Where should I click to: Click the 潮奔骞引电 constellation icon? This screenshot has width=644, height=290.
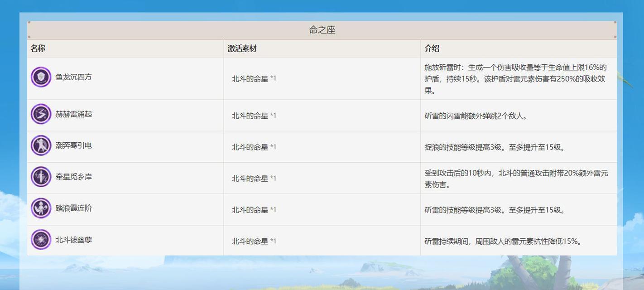[41, 145]
